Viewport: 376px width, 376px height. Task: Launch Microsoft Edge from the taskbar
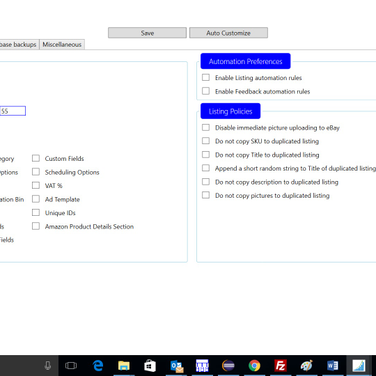tap(98, 366)
